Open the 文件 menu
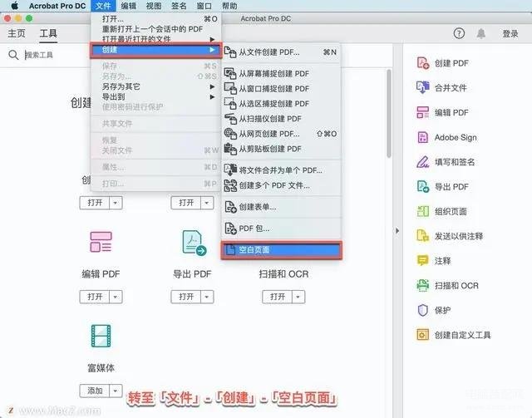532x418 pixels. pos(103,6)
